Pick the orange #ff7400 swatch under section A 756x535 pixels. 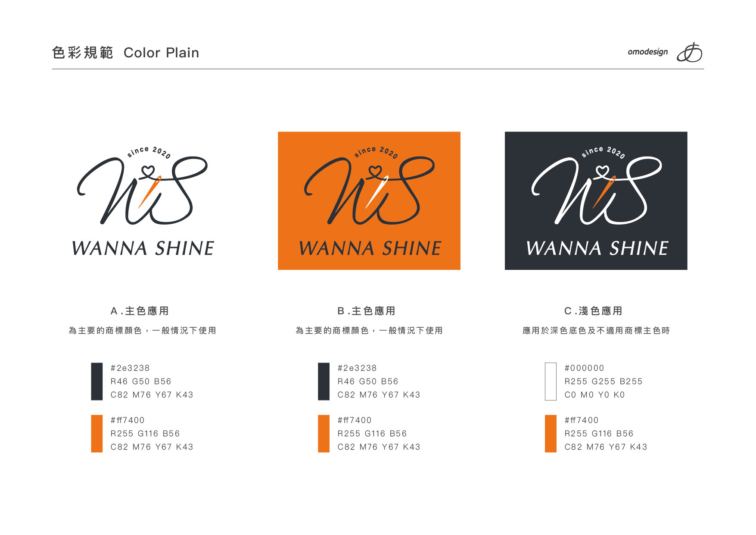coord(97,434)
